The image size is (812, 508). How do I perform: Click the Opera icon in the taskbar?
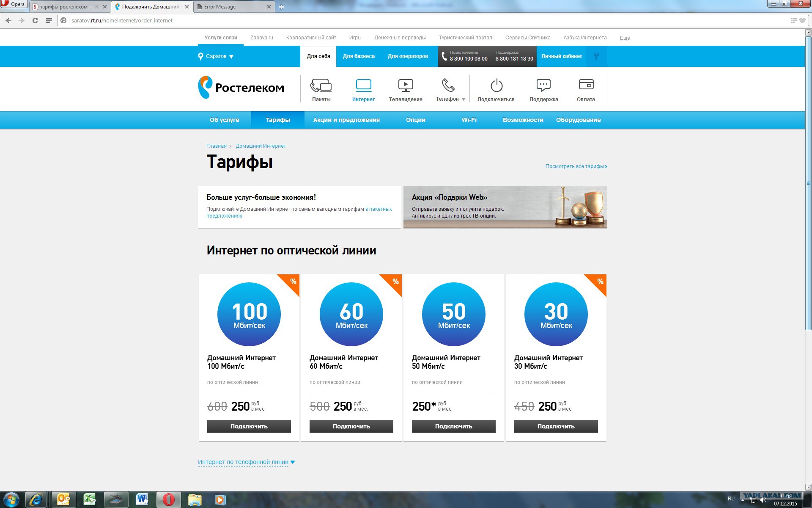coord(168,500)
